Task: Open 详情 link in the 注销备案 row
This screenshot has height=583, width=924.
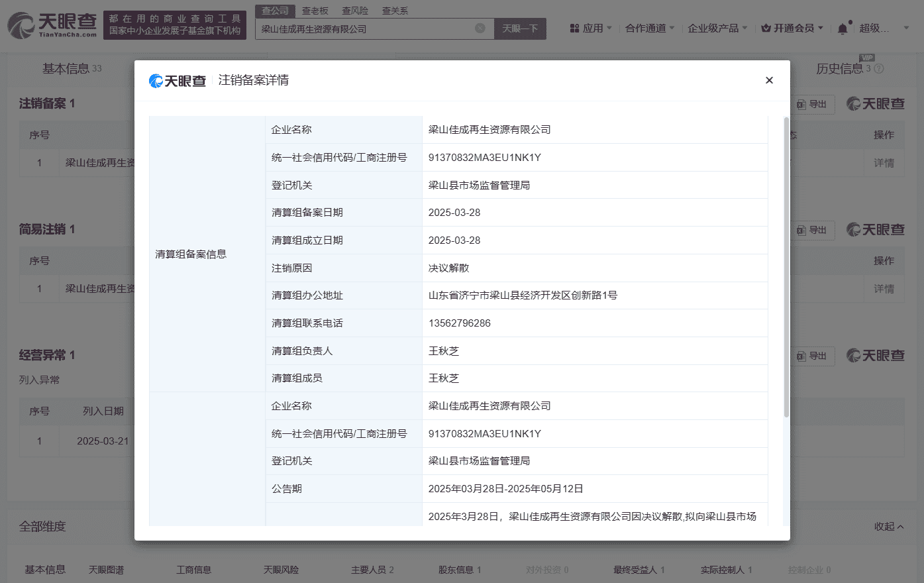Action: tap(884, 162)
